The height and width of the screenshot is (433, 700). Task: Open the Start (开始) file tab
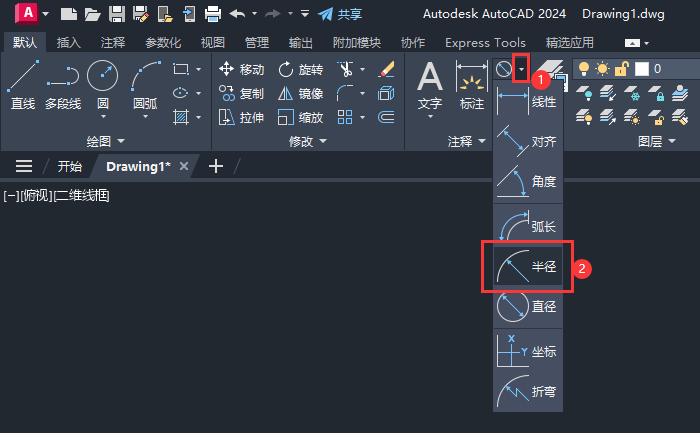[x=70, y=167]
